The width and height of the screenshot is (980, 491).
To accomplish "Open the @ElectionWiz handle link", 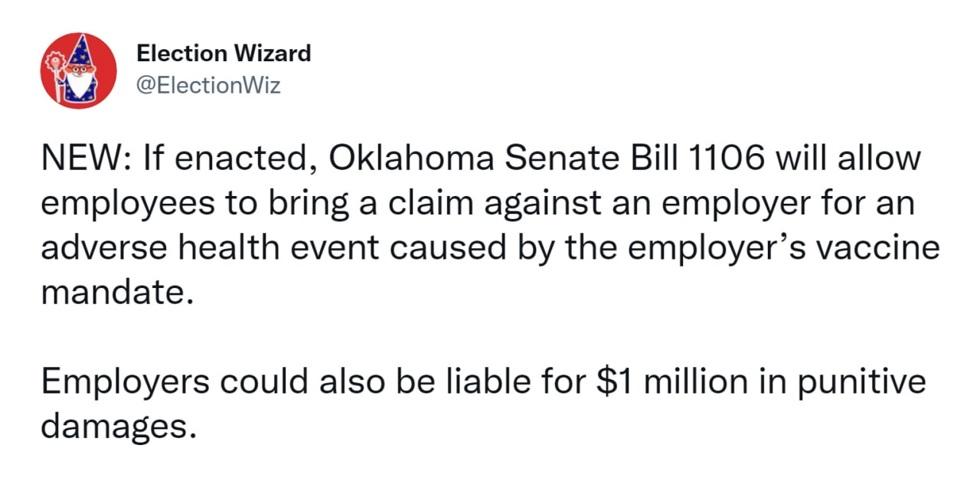I will coord(208,86).
